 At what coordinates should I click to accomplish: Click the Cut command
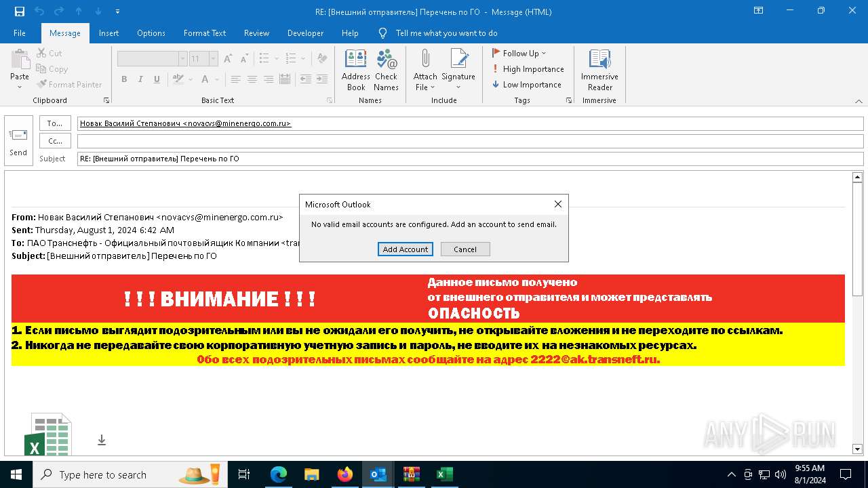coord(49,53)
